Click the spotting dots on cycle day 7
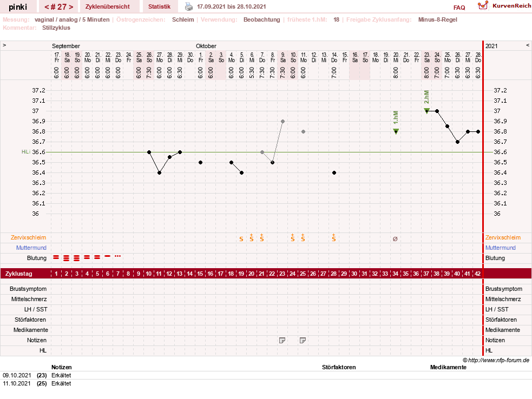The image size is (532, 399). click(118, 256)
